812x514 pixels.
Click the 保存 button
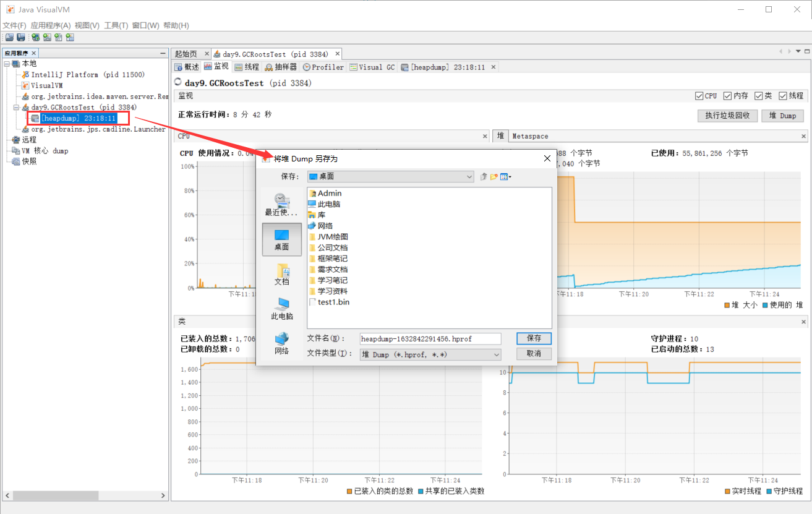coord(534,338)
